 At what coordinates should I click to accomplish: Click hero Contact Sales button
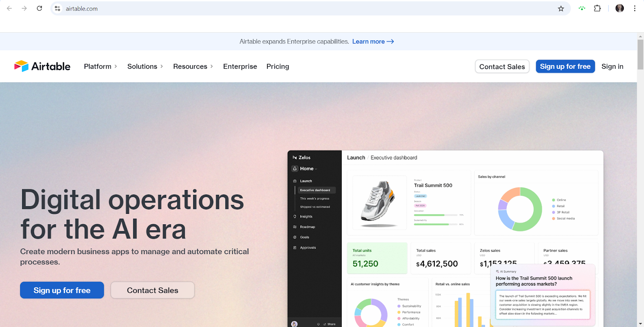coord(153,290)
